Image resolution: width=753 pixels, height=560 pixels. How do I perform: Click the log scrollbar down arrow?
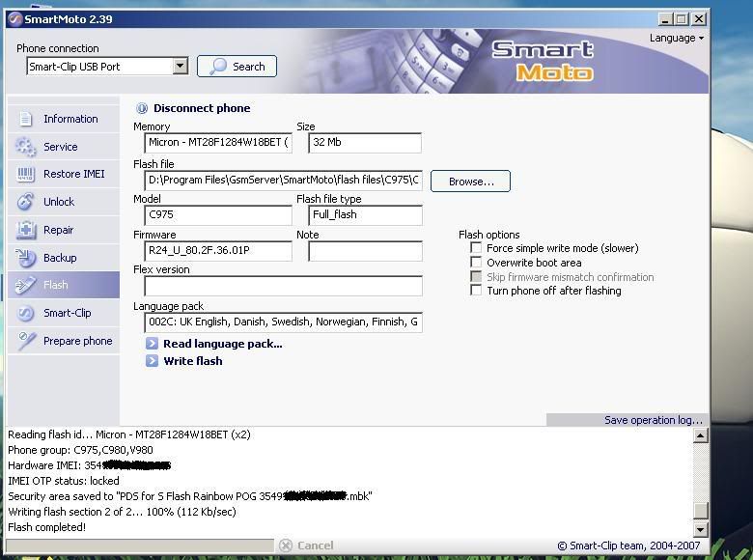(701, 530)
